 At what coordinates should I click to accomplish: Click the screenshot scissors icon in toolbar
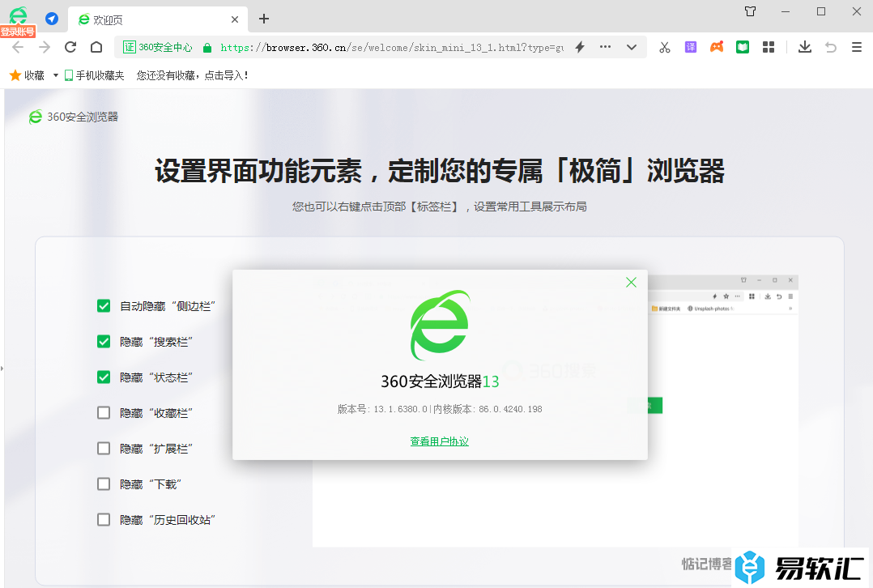665,47
